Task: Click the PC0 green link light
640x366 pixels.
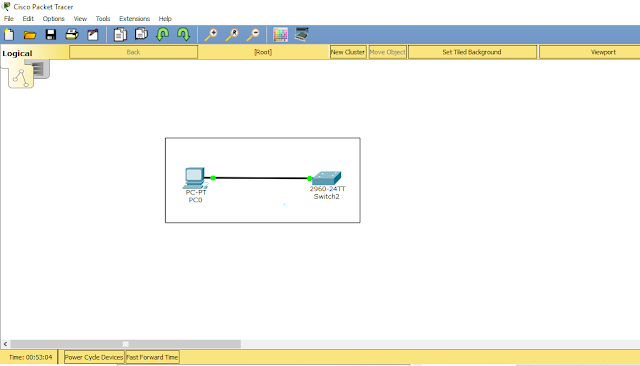Action: (213, 178)
